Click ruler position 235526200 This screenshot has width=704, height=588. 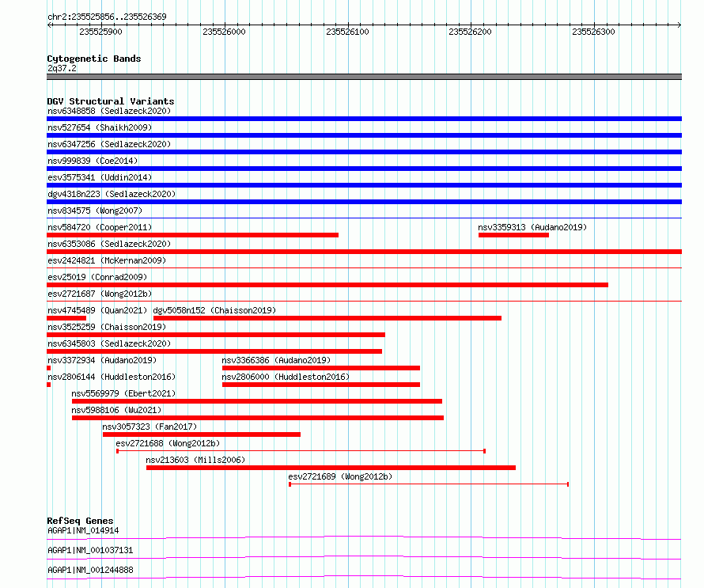point(470,32)
